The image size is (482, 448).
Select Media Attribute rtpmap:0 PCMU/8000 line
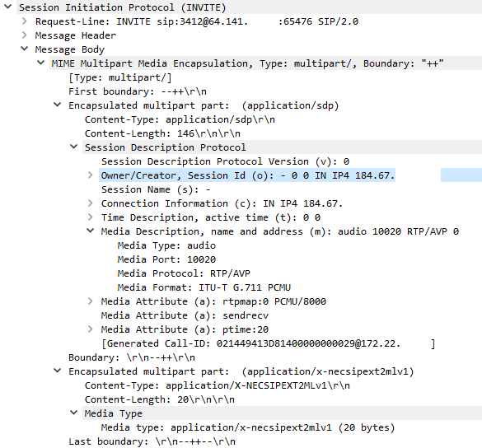213,301
